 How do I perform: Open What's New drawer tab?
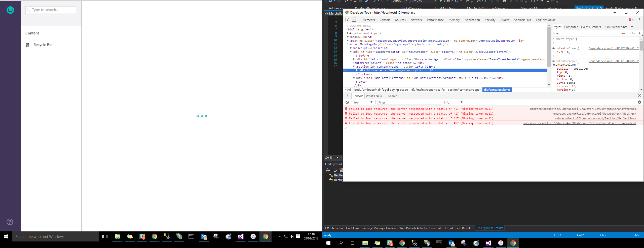click(x=374, y=96)
